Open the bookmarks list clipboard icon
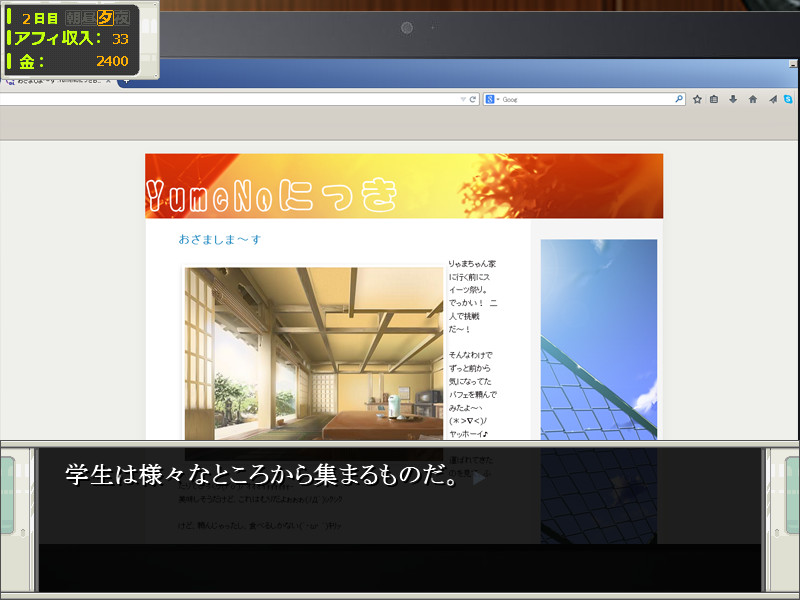Image resolution: width=800 pixels, height=600 pixels. 714,100
